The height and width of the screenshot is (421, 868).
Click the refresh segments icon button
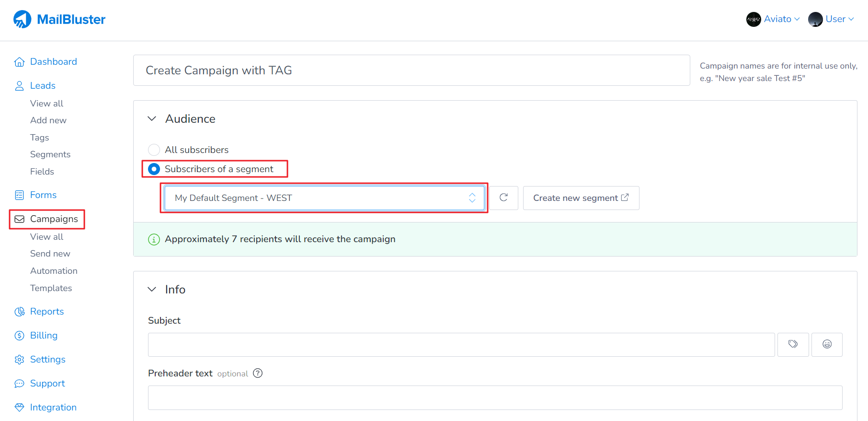503,198
